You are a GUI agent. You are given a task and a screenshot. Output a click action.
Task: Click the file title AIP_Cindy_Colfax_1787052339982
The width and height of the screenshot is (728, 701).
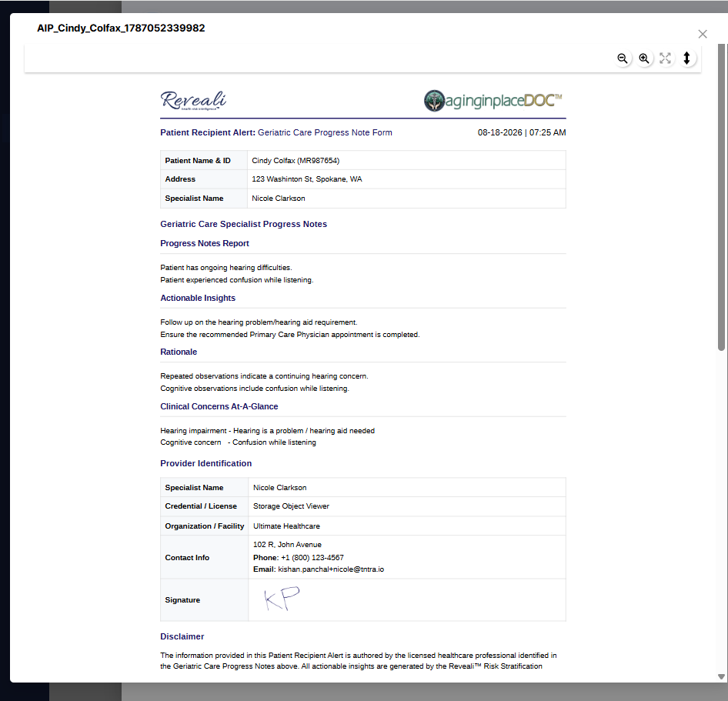[121, 28]
